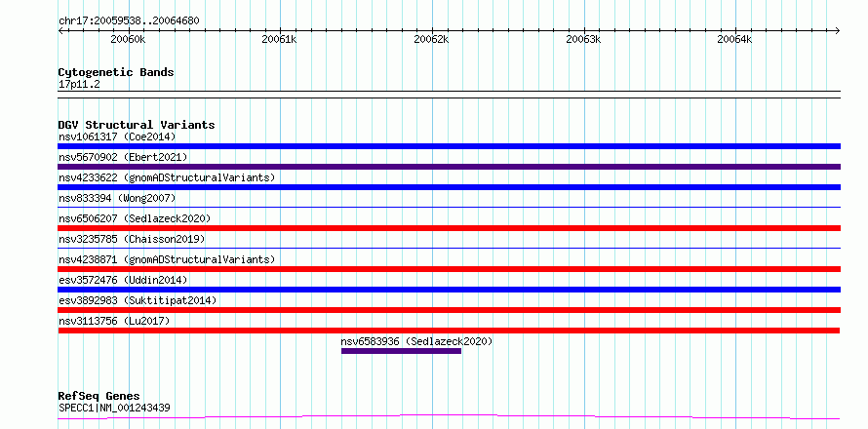This screenshot has width=868, height=429.
Task: Select the 17p11.2 band label
Action: click(x=79, y=85)
